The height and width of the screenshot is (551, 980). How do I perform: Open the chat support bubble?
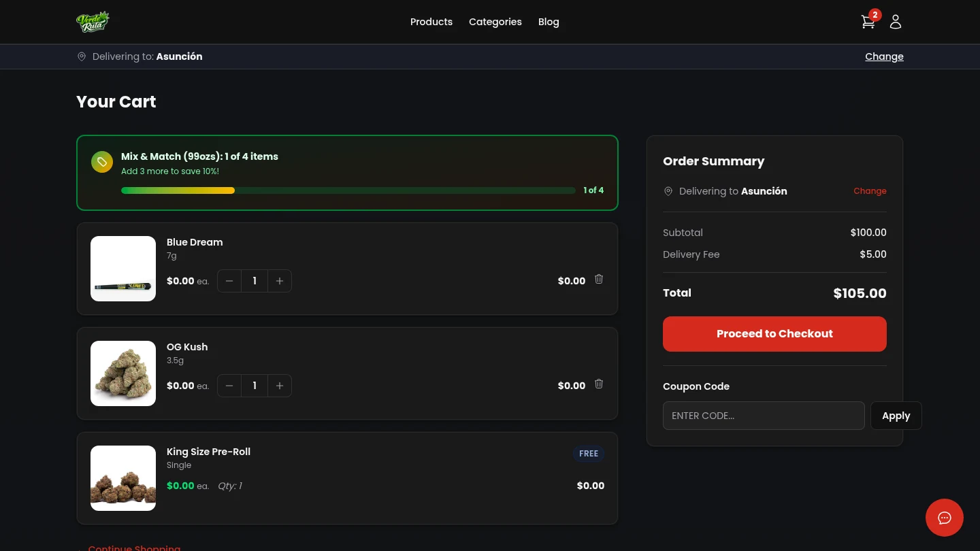[x=945, y=518]
